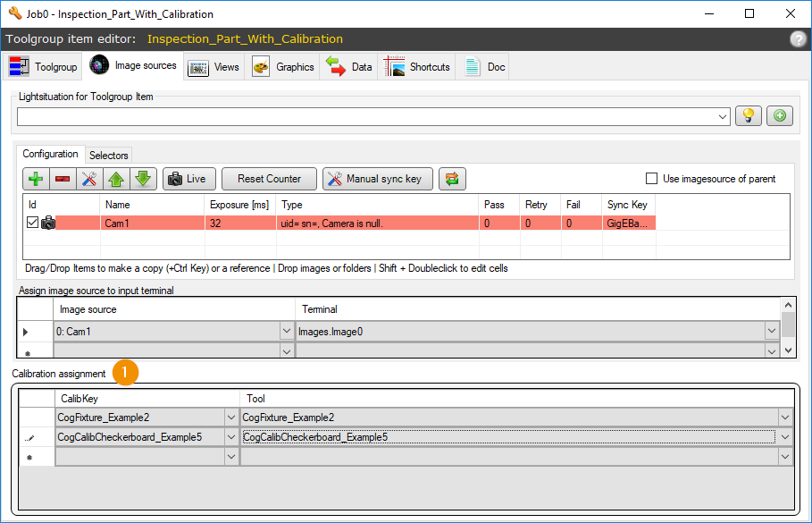The image size is (812, 523).
Task: Click the Live camera button
Action: coord(188,179)
